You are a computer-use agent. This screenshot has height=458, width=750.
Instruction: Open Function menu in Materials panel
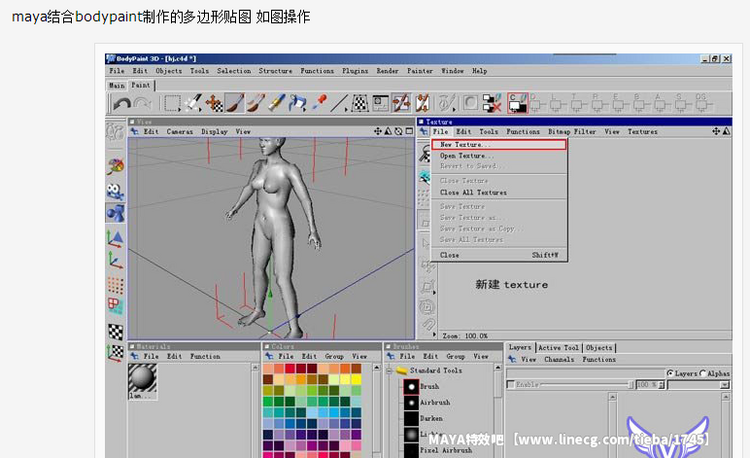click(x=205, y=357)
